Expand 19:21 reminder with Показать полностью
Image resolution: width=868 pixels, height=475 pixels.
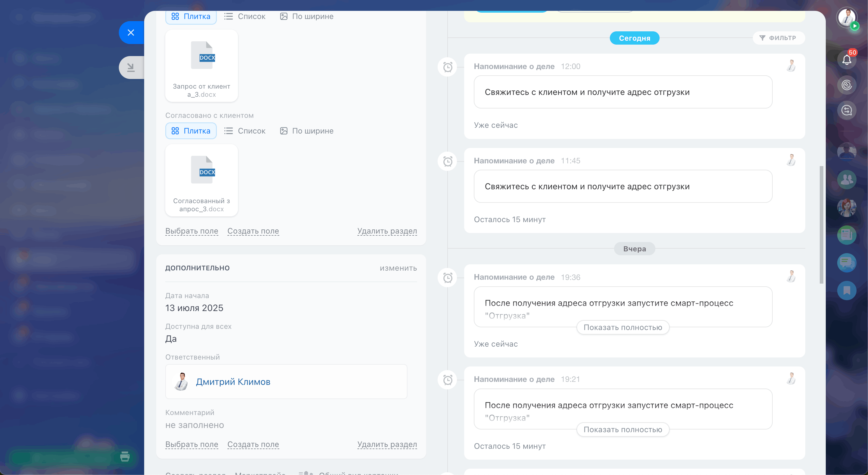[x=622, y=429]
